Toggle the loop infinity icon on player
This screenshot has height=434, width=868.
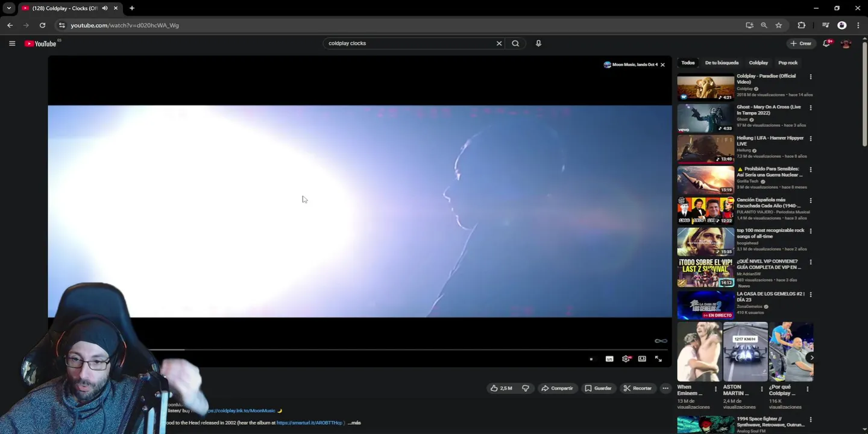pyautogui.click(x=661, y=341)
